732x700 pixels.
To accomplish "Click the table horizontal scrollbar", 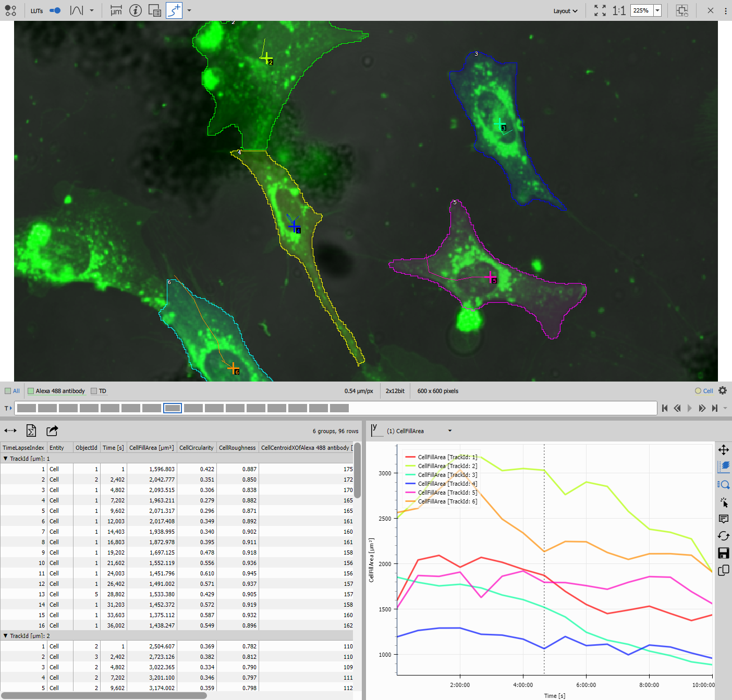I will click(104, 695).
